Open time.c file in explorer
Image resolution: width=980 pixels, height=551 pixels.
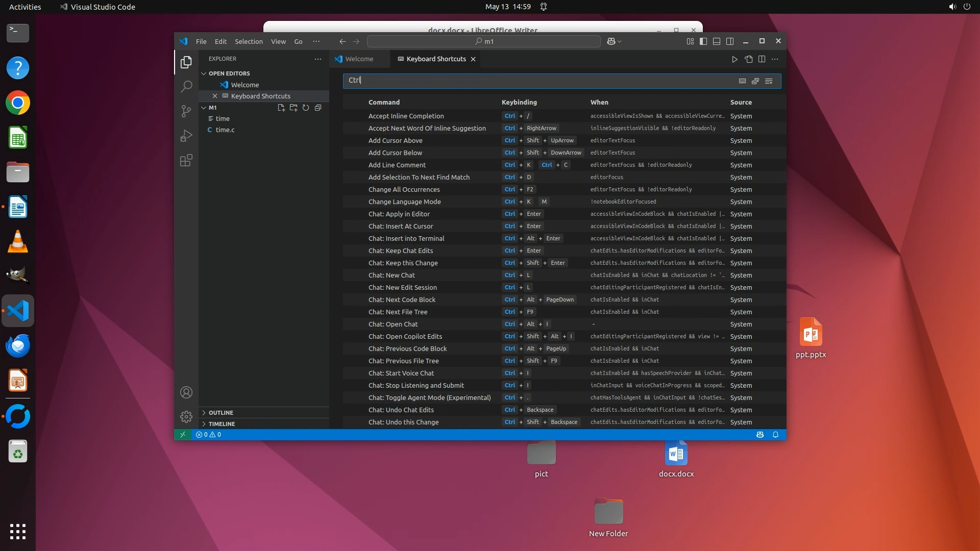point(225,130)
